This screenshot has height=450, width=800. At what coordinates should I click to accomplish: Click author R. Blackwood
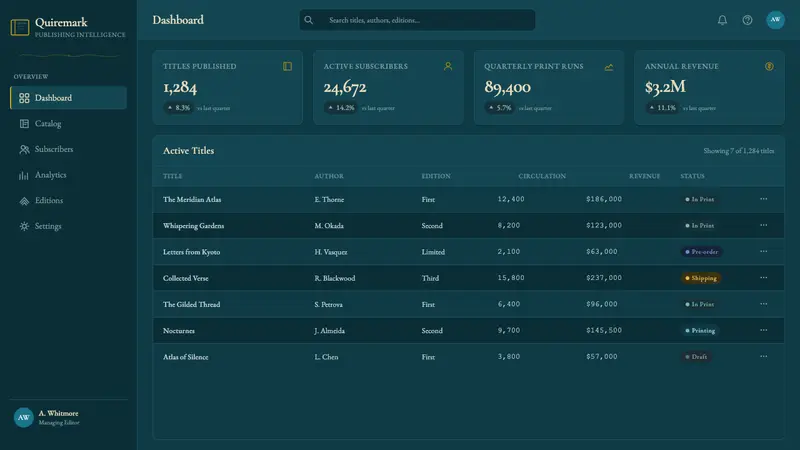(335, 278)
